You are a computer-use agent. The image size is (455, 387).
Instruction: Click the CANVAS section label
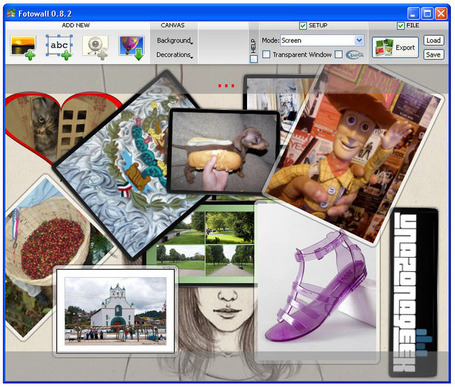[x=173, y=26]
